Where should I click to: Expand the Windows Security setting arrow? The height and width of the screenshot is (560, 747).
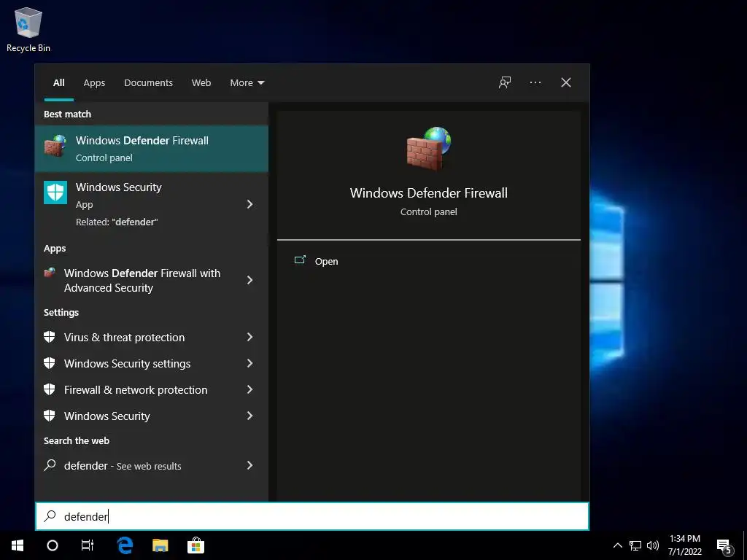pos(249,416)
